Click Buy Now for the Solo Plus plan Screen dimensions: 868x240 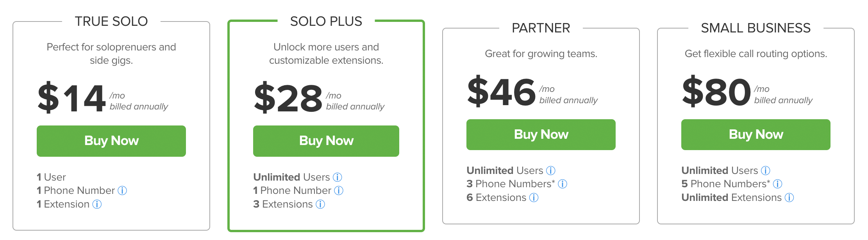(326, 141)
